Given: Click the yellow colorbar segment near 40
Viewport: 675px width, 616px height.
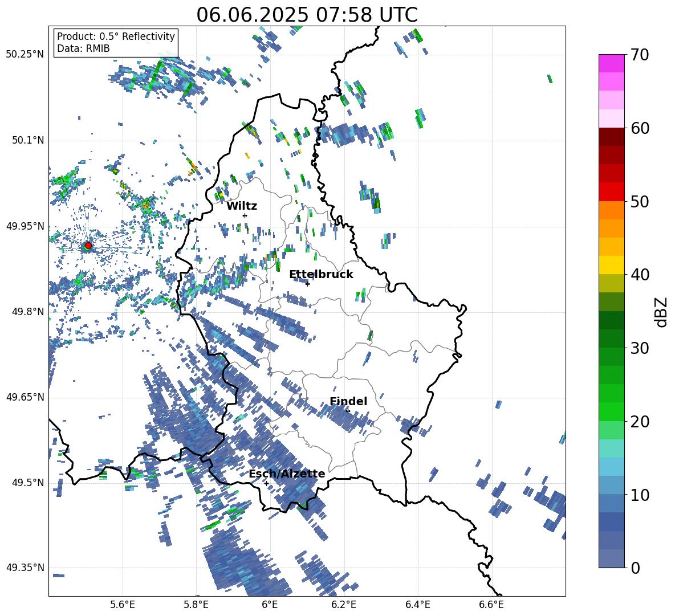Looking at the screenshot, I should (611, 266).
